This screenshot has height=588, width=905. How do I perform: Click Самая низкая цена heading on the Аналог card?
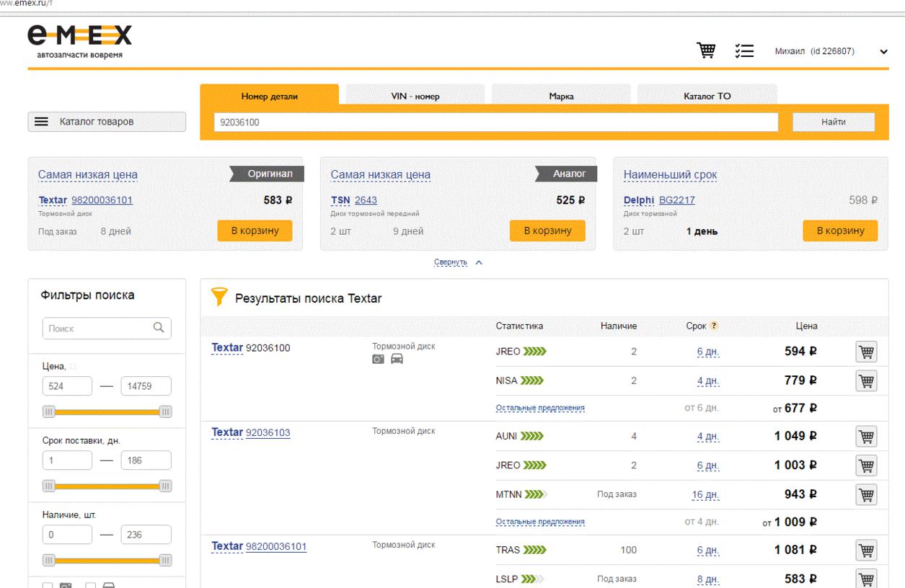click(x=380, y=175)
